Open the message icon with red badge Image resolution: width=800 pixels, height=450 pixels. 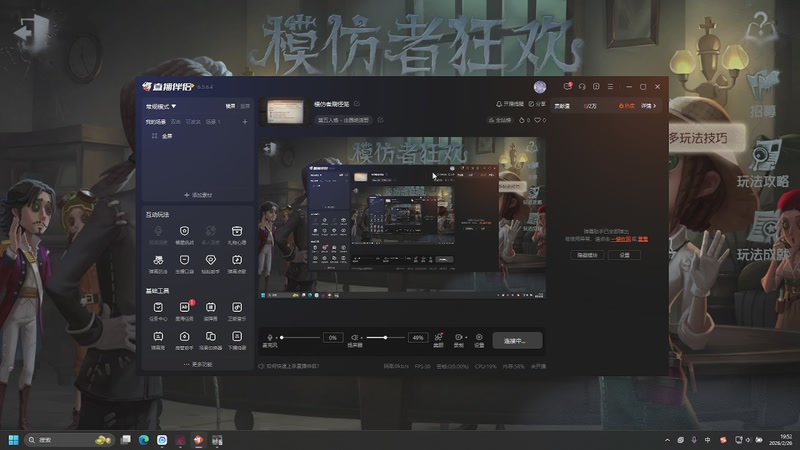[x=567, y=87]
